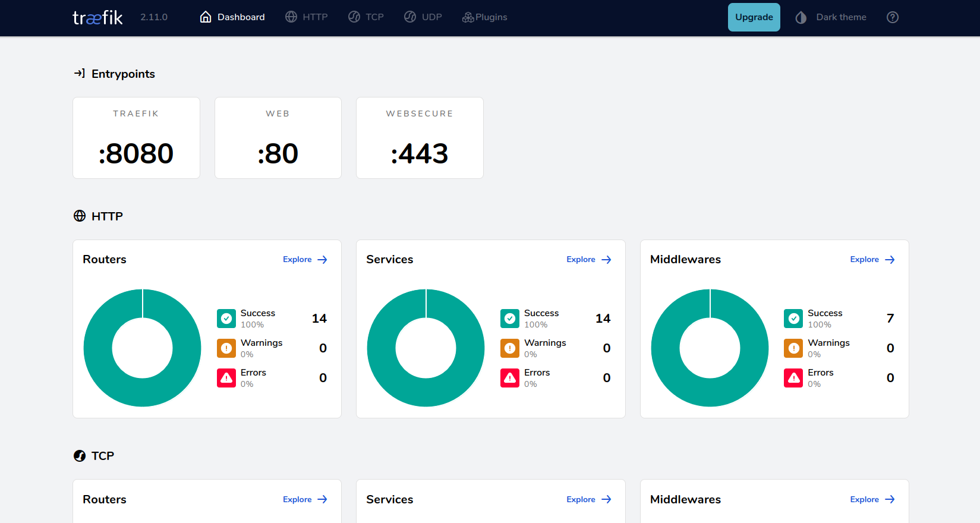
Task: Open the UDP navigation tab
Action: (x=423, y=17)
